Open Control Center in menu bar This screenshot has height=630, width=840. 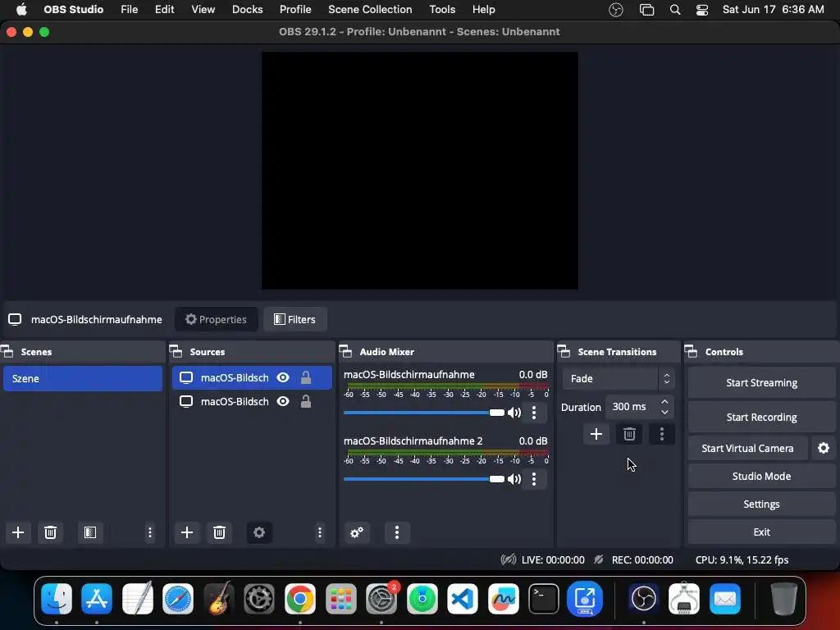tap(702, 10)
